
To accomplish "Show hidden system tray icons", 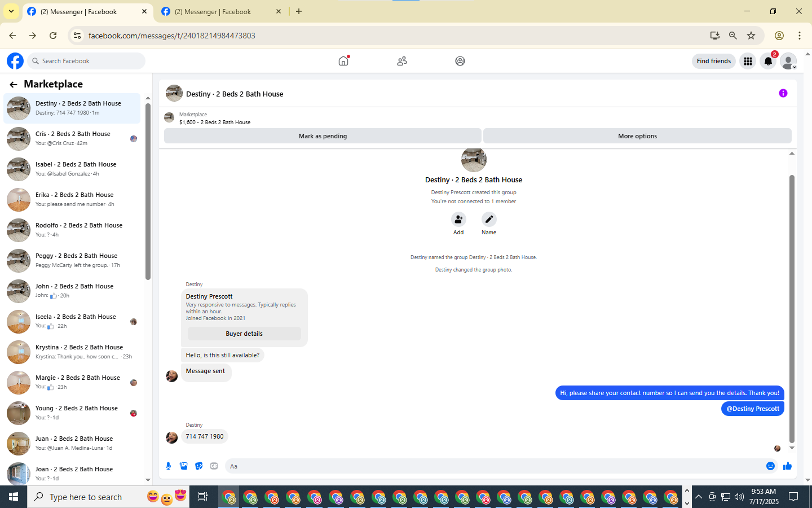I will (x=699, y=497).
